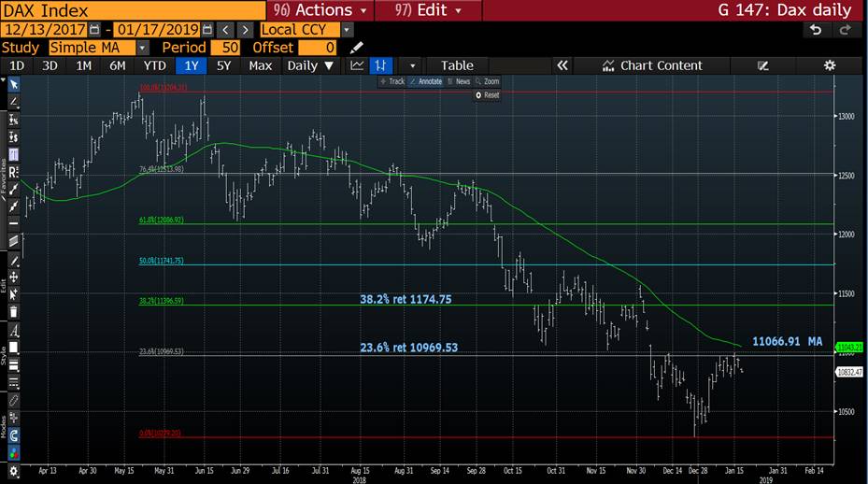Select the 1D time range tab
The height and width of the screenshot is (484, 868).
point(17,66)
